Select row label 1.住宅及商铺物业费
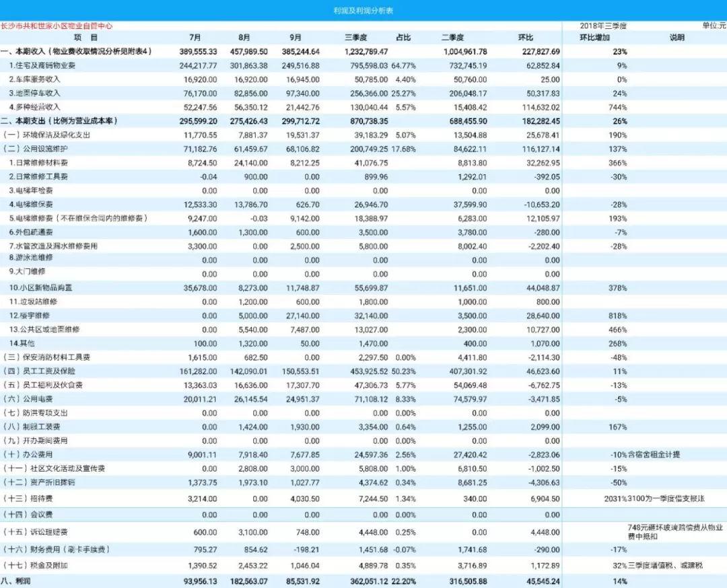This screenshot has height=588, width=727. 42,65
